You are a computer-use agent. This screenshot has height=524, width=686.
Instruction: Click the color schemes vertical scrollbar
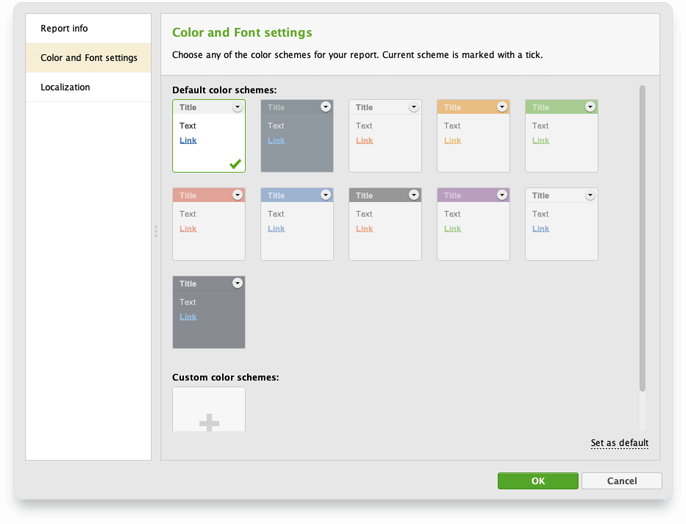642,238
